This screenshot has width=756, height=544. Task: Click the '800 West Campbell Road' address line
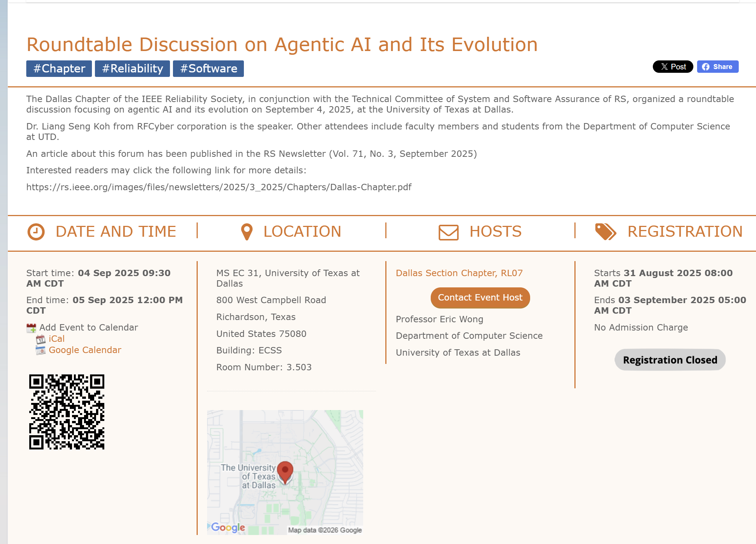coord(271,300)
